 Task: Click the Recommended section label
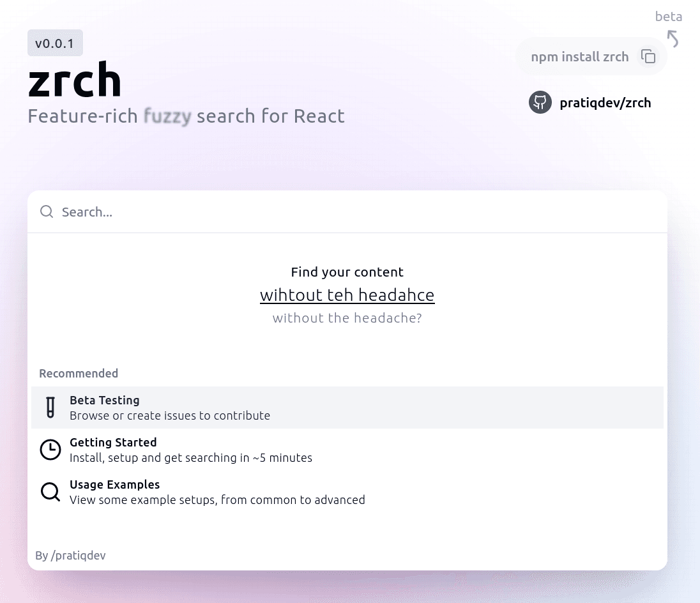(x=79, y=373)
